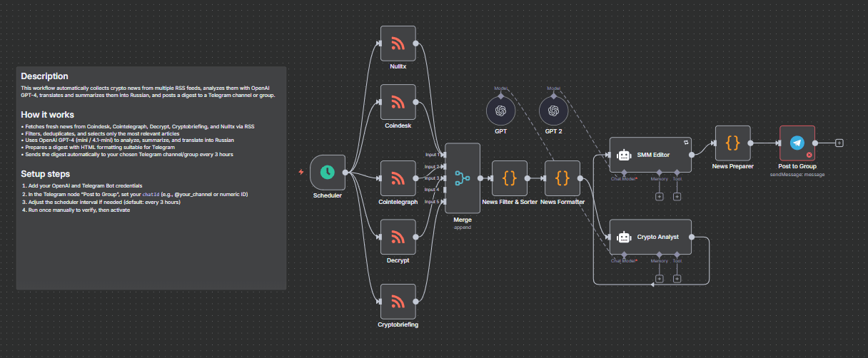Click the retry icon on SMM Editor
The image size is (868, 358).
pyautogui.click(x=686, y=143)
